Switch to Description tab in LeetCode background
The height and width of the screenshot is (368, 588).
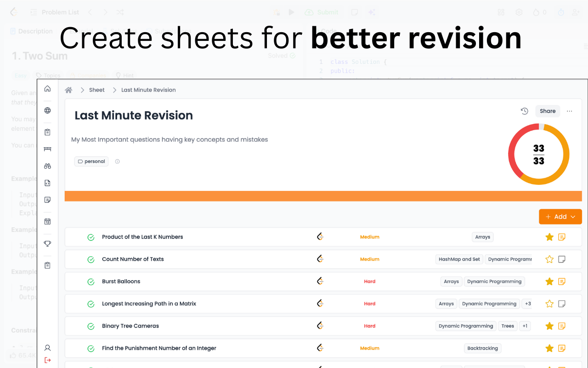pos(32,31)
